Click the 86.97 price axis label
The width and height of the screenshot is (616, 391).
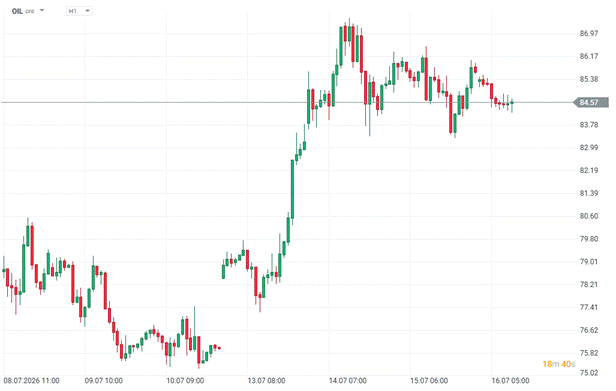pyautogui.click(x=589, y=33)
